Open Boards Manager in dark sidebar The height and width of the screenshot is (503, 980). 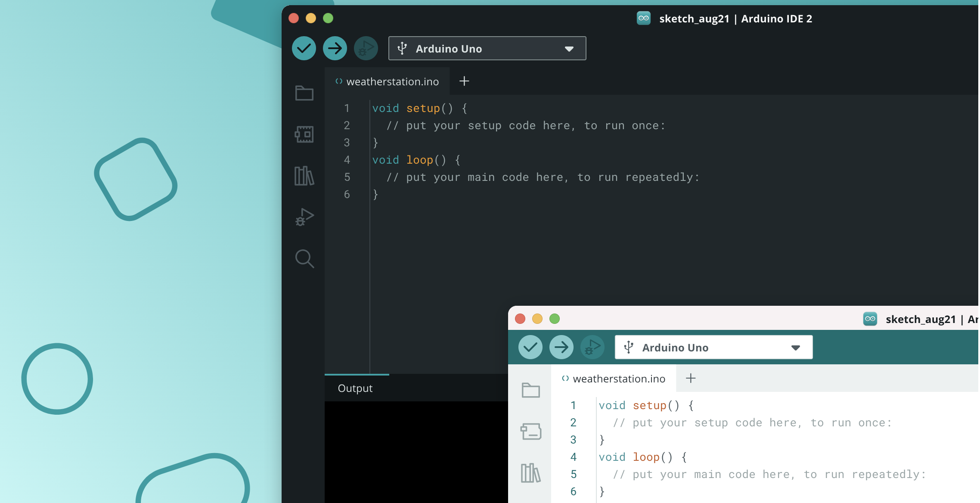click(304, 134)
